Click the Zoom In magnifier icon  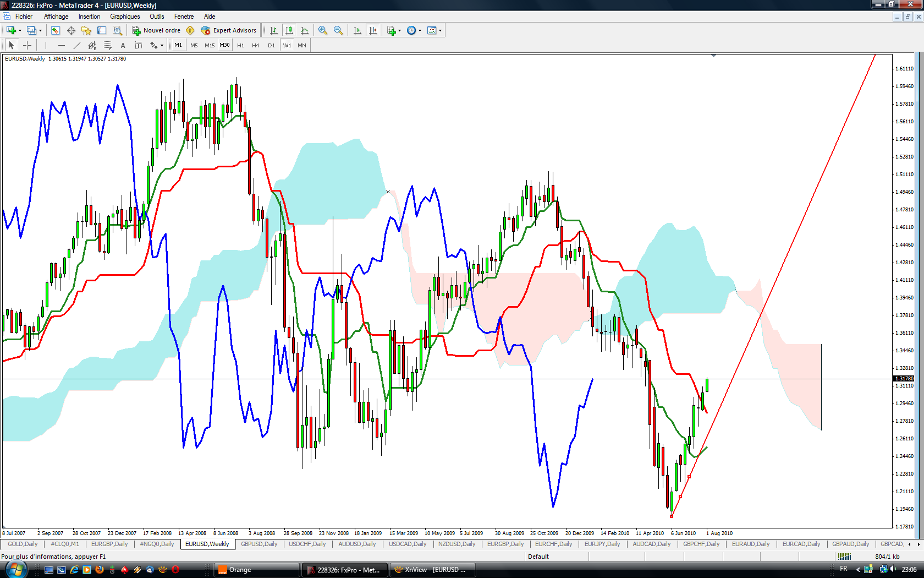pos(323,30)
